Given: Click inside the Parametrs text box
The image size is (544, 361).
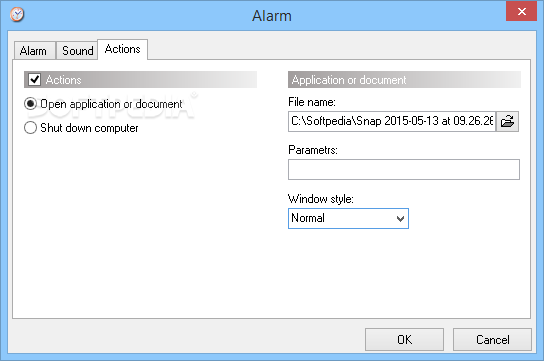Looking at the screenshot, I should pyautogui.click(x=404, y=170).
